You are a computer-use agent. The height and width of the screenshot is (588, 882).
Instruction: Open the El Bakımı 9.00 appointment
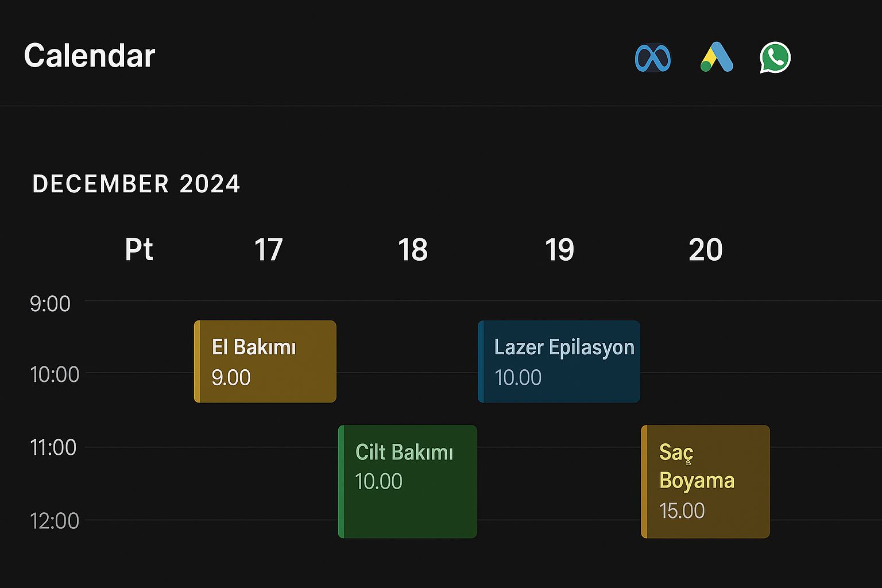[x=265, y=362]
